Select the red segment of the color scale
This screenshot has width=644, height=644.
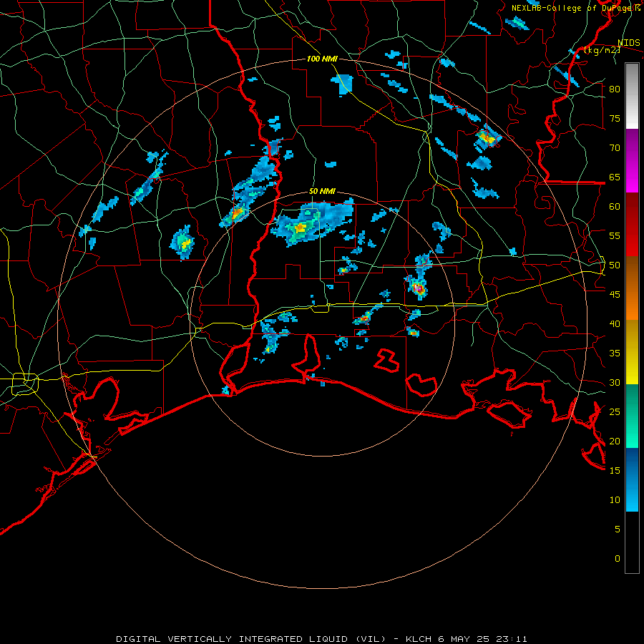click(632, 224)
